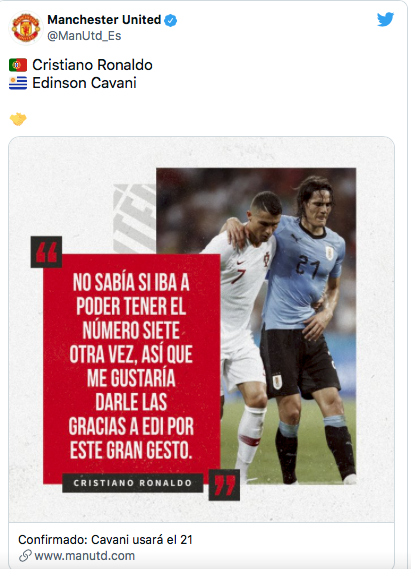Click the blue verified badge
This screenshot has width=411, height=569.
(x=170, y=20)
